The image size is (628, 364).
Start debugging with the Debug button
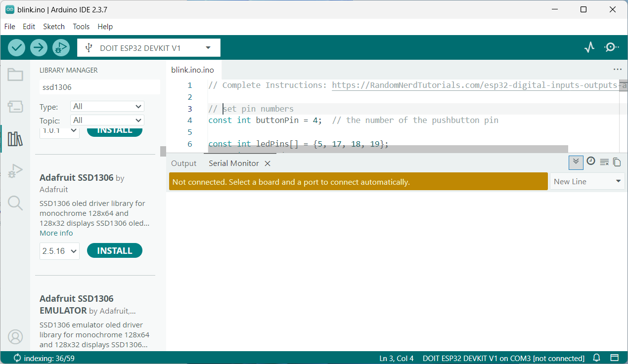[61, 47]
